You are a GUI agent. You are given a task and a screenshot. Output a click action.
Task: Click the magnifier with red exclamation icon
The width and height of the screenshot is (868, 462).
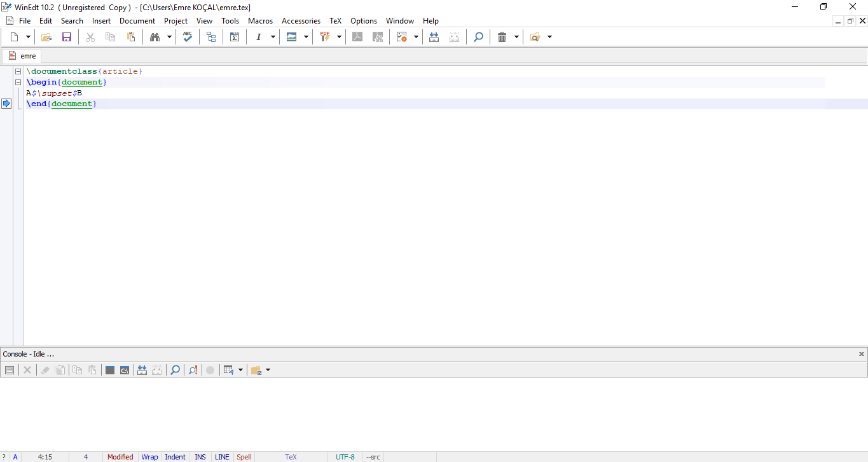(192, 370)
